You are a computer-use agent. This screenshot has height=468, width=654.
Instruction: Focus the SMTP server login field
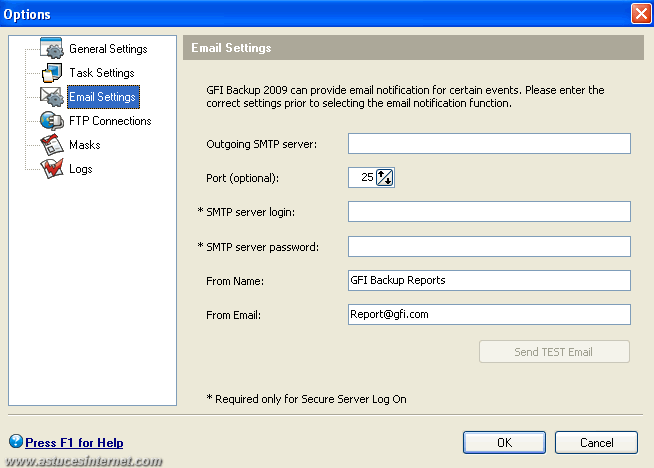[489, 211]
